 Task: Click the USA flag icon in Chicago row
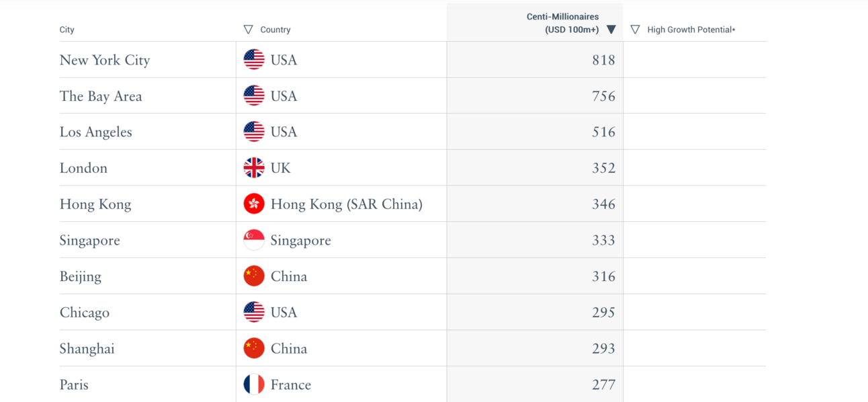254,313
